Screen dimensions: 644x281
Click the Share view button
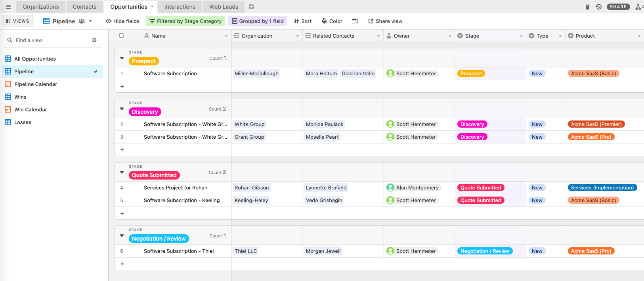[x=385, y=21]
